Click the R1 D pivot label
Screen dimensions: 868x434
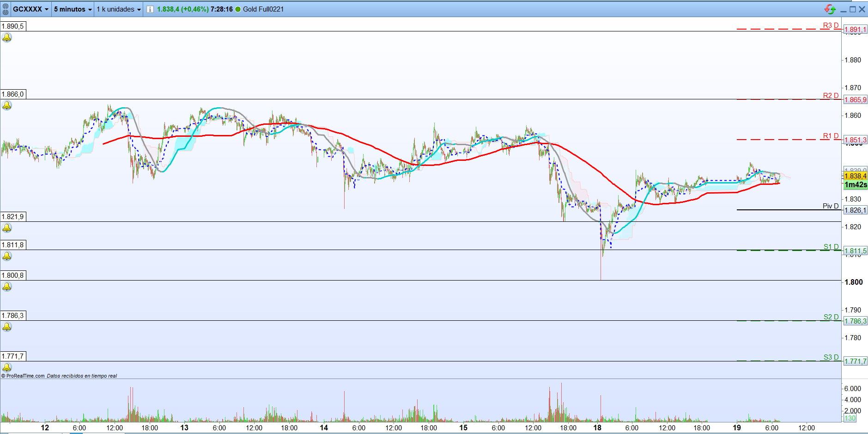831,136
